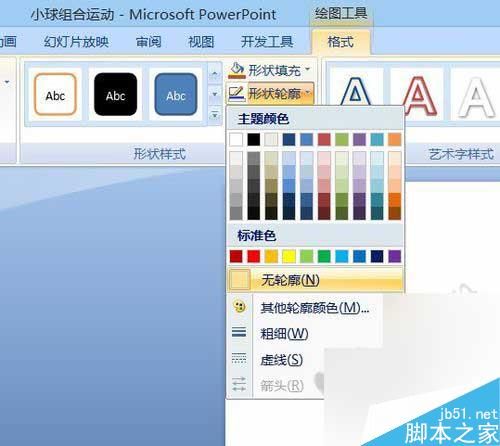This screenshot has width=500, height=446.
Task: Pick dark navy standard color swatch
Action: pos(377,256)
